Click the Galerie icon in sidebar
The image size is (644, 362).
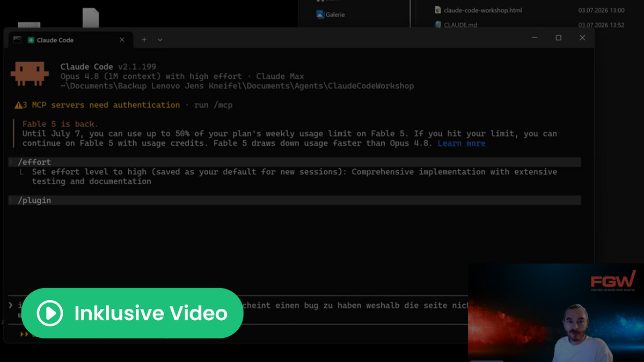320,14
